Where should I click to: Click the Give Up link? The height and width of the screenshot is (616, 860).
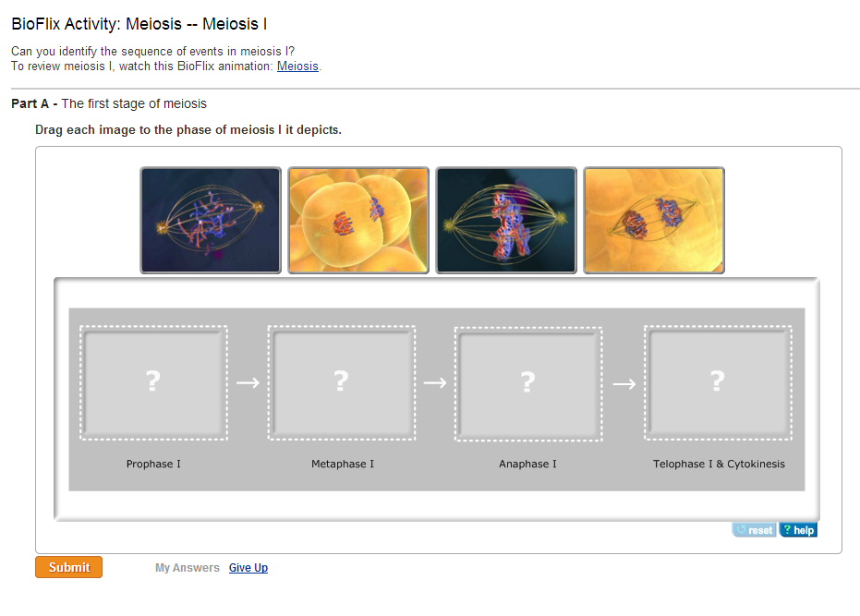pyautogui.click(x=248, y=568)
